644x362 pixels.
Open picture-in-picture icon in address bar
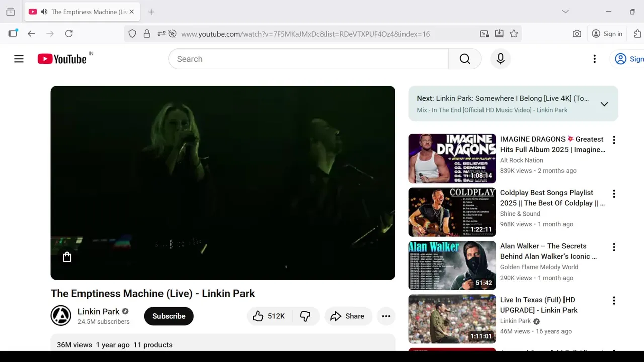[x=485, y=34]
